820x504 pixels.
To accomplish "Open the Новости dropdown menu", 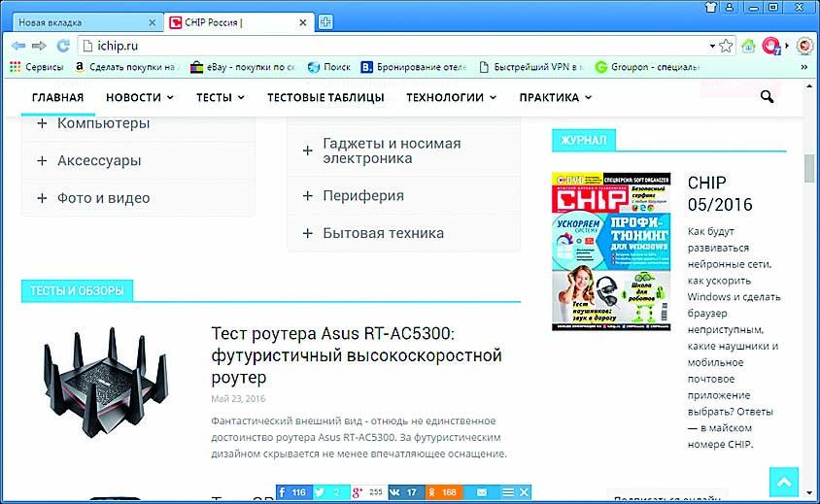I will [x=139, y=97].
